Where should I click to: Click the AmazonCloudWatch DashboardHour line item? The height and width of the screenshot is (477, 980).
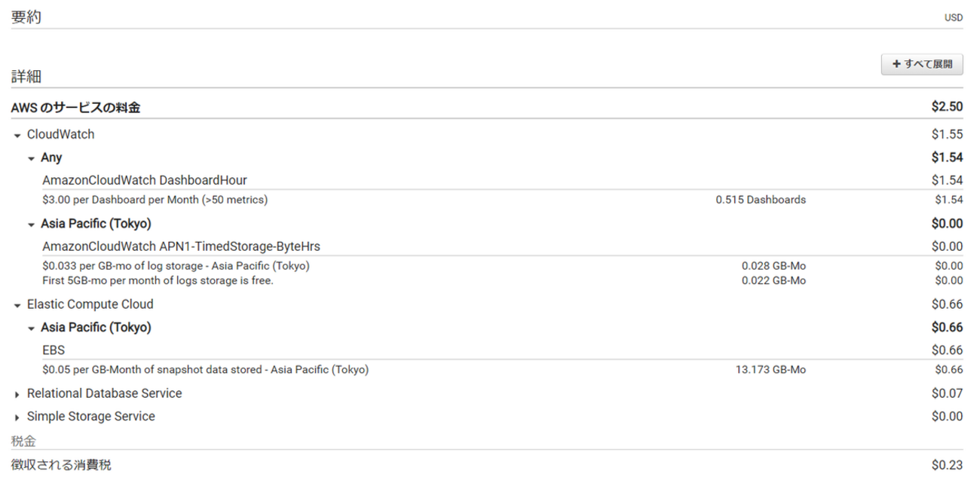click(145, 180)
